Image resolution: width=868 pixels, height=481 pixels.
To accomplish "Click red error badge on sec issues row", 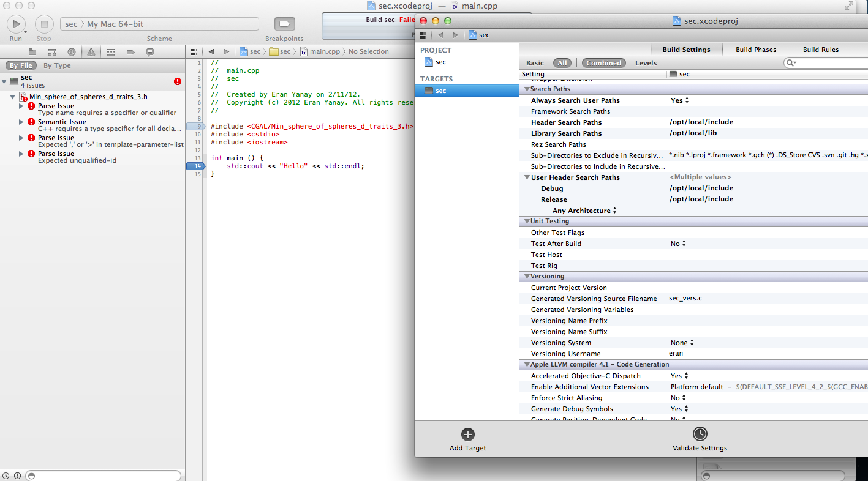I will pyautogui.click(x=178, y=81).
